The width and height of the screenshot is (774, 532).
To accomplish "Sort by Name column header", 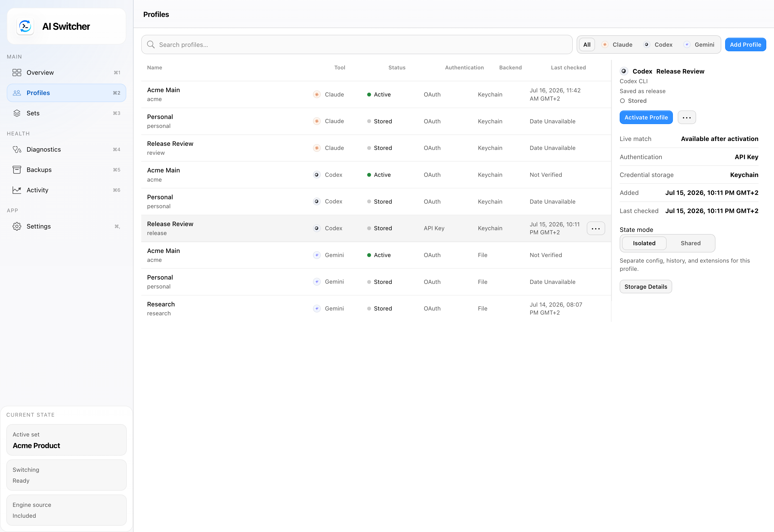I will click(155, 67).
